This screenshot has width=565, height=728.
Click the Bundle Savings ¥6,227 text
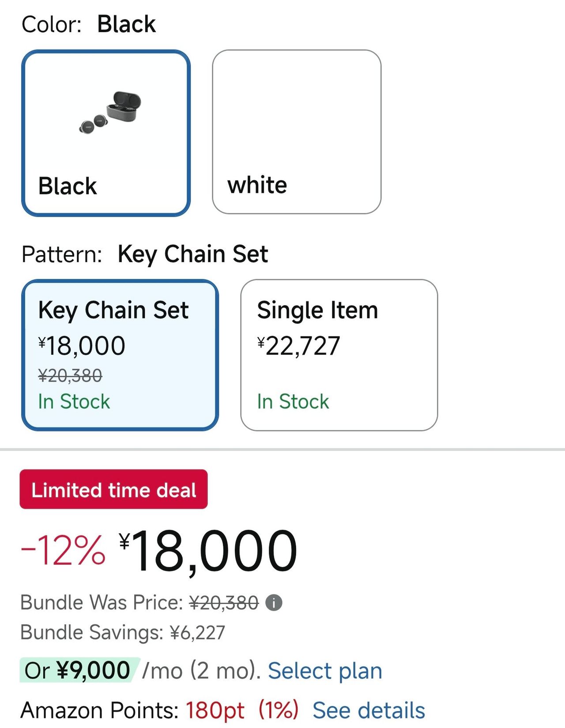pos(123,632)
